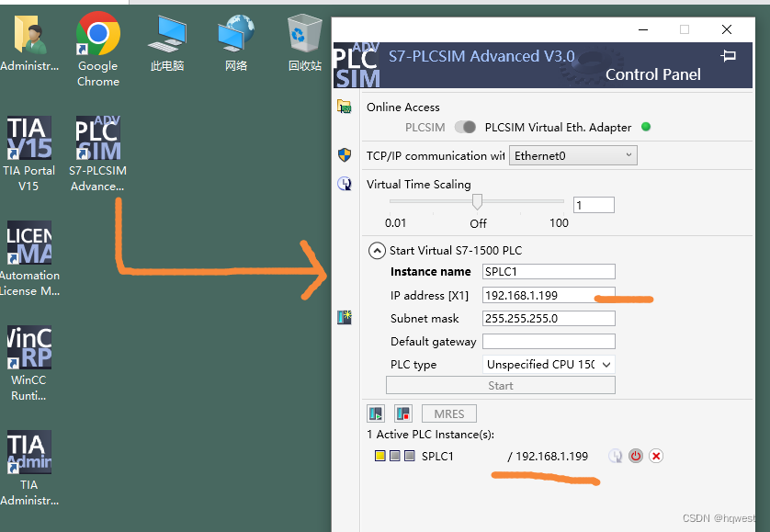Click the Start button

[x=501, y=386]
